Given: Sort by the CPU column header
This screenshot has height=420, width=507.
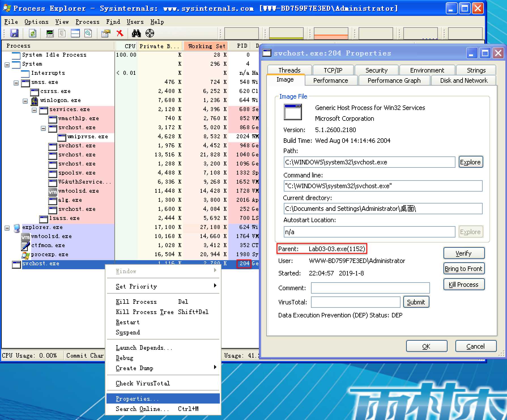Looking at the screenshot, I should (x=126, y=46).
